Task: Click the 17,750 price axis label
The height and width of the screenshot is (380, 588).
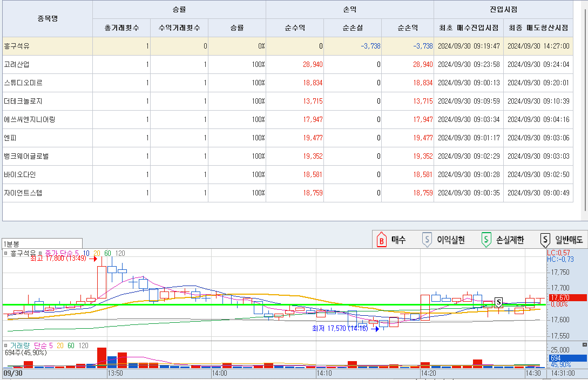Action: pos(559,273)
